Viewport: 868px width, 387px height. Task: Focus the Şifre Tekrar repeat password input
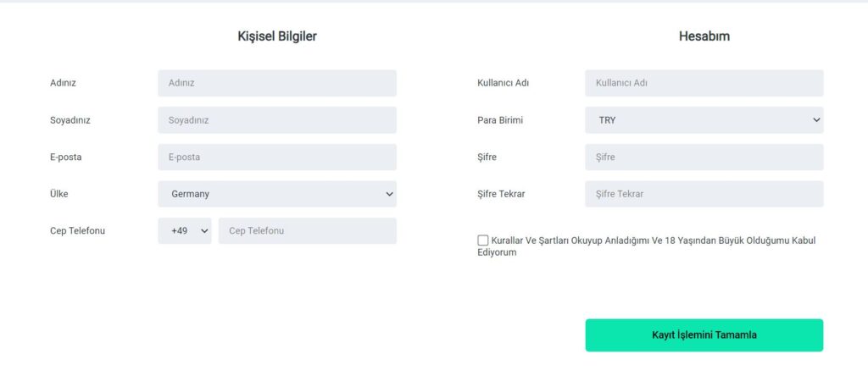(704, 194)
